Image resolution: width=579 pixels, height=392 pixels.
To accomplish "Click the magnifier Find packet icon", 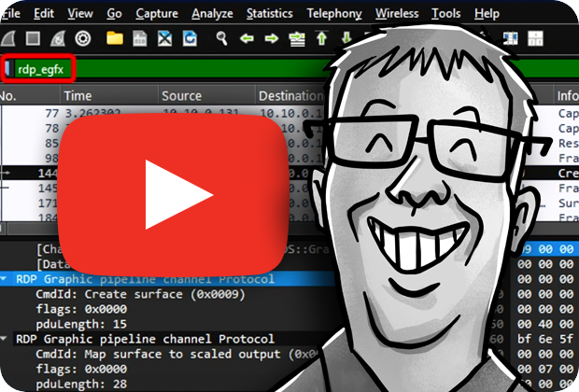I will [221, 38].
